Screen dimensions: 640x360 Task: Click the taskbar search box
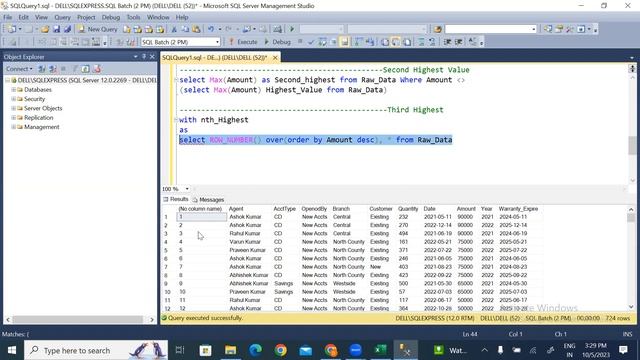[96, 350]
